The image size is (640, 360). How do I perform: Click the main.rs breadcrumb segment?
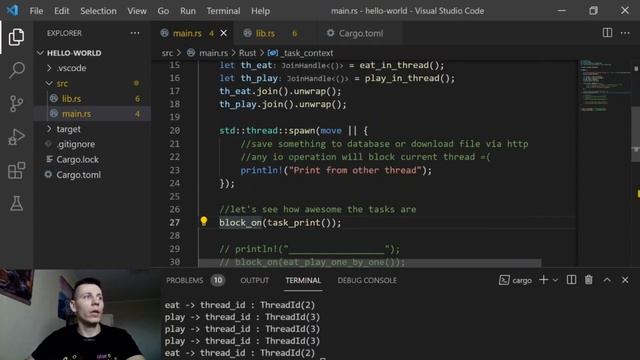(x=213, y=53)
